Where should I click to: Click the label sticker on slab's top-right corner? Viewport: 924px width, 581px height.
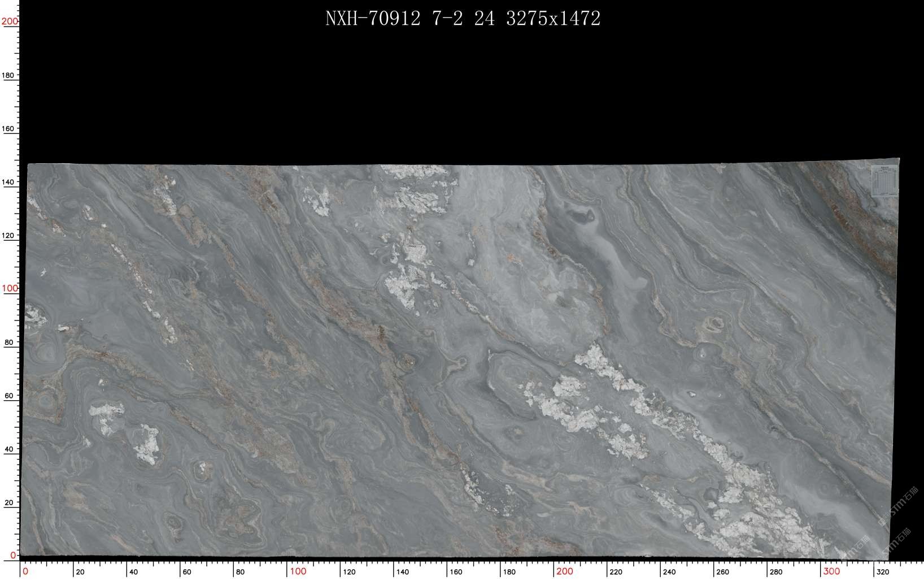click(884, 181)
